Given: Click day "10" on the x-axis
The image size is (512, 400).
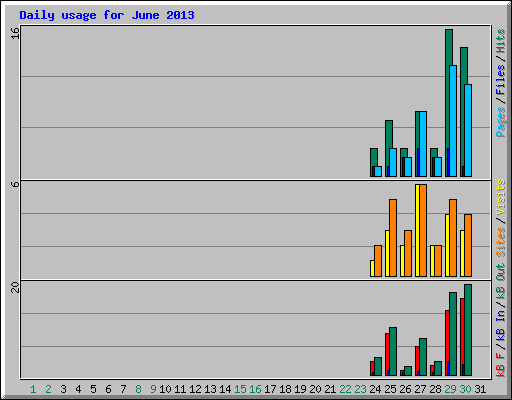Looking at the screenshot, I should 165,389.
